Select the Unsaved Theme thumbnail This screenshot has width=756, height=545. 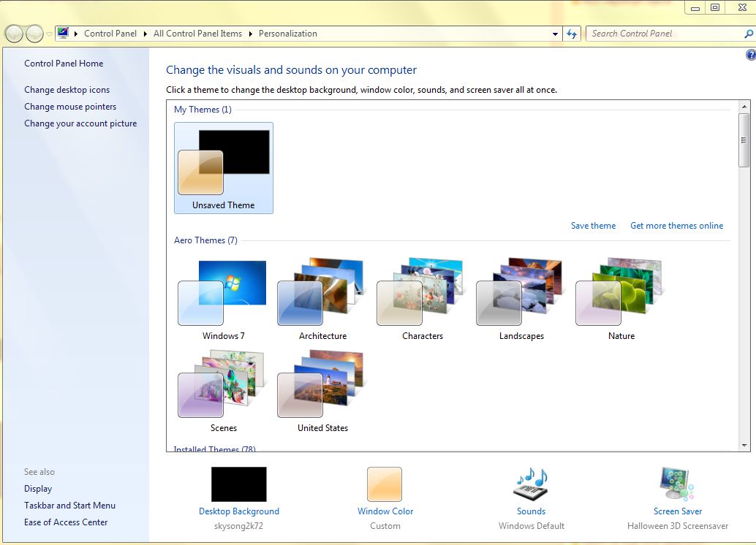pos(223,168)
